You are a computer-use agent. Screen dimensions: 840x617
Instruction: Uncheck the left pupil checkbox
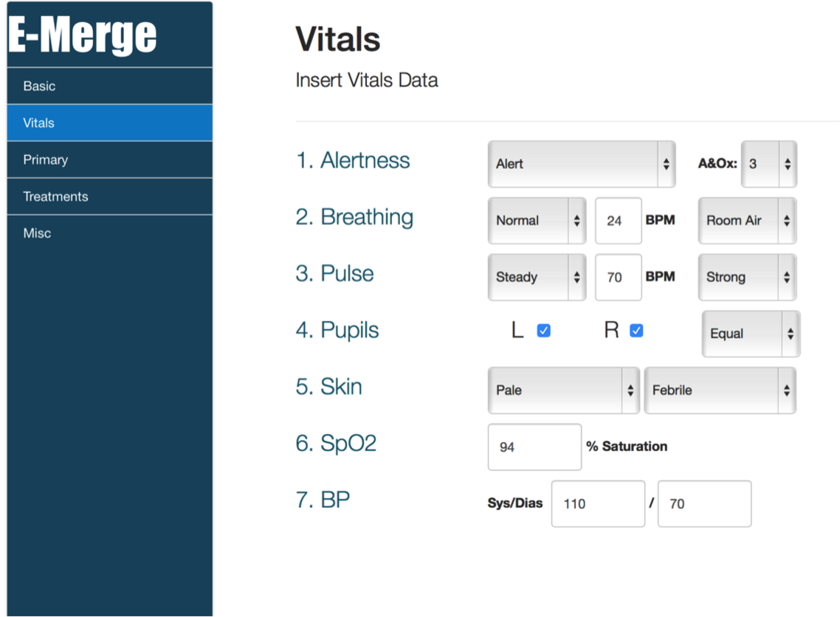pyautogui.click(x=544, y=331)
